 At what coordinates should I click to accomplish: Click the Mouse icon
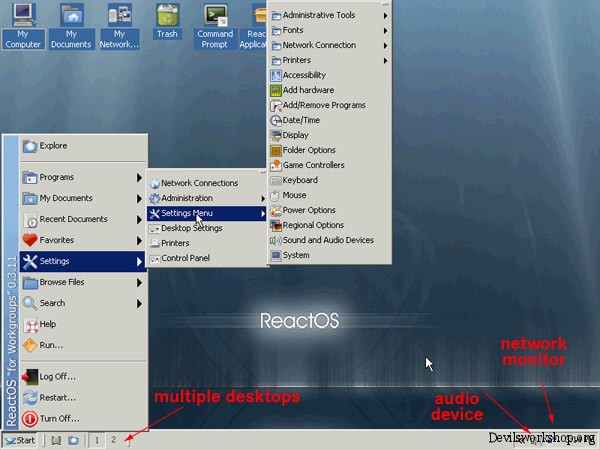(275, 196)
